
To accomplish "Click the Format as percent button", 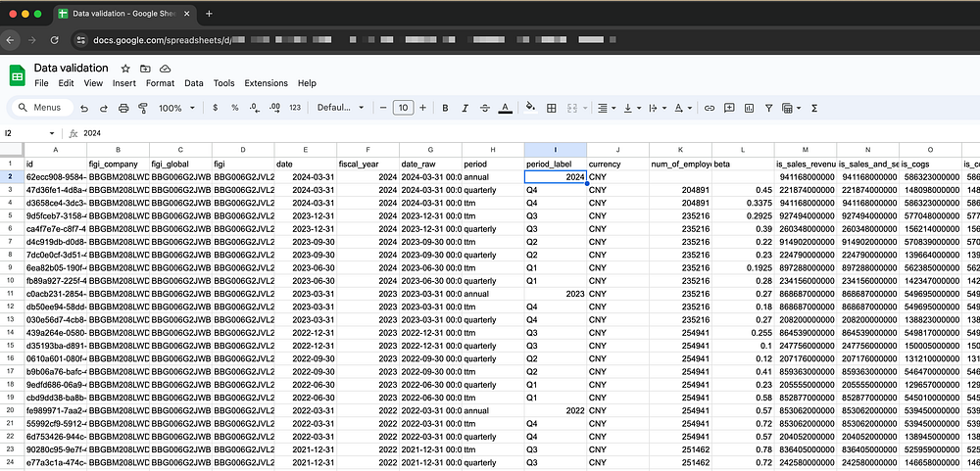I will click(234, 108).
